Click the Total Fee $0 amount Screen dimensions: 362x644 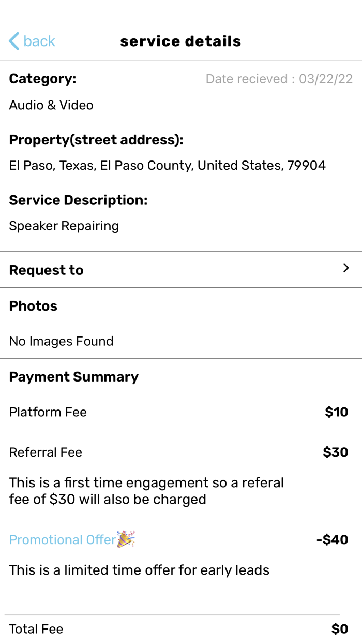pyautogui.click(x=339, y=629)
